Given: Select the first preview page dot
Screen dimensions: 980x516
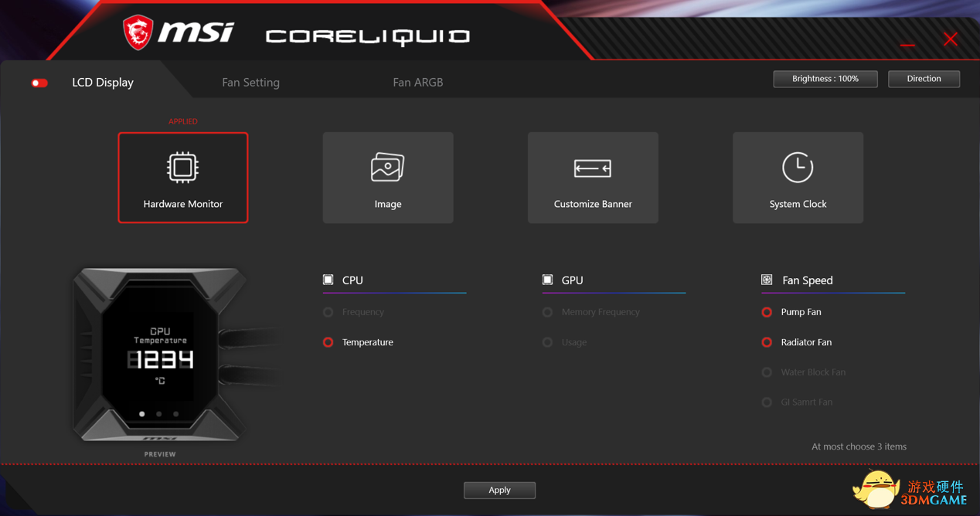Looking at the screenshot, I should pyautogui.click(x=142, y=414).
